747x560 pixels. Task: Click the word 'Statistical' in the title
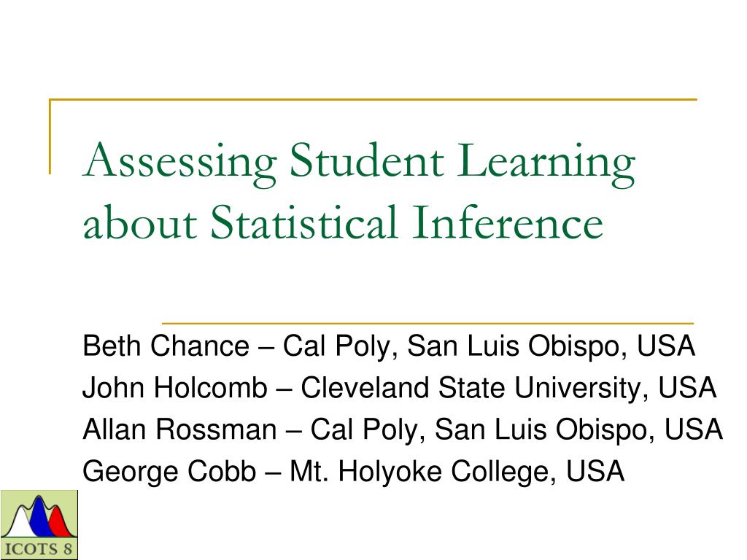(x=304, y=222)
